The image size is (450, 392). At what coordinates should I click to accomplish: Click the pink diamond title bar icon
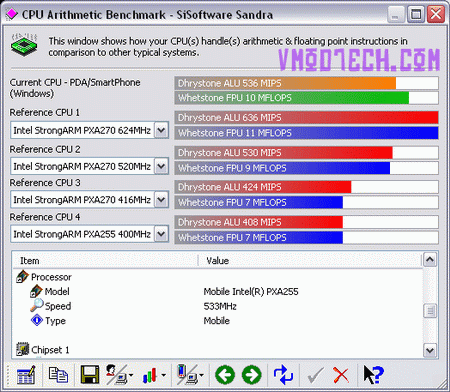click(x=12, y=14)
